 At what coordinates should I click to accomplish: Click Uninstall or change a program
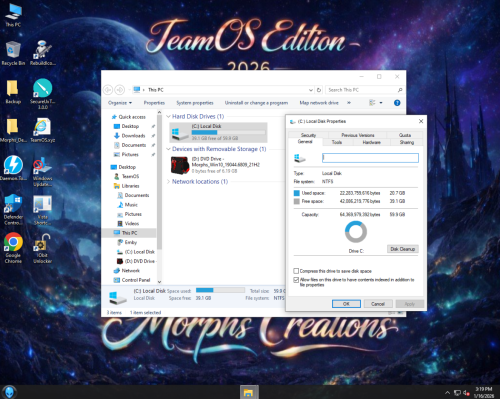[x=256, y=103]
